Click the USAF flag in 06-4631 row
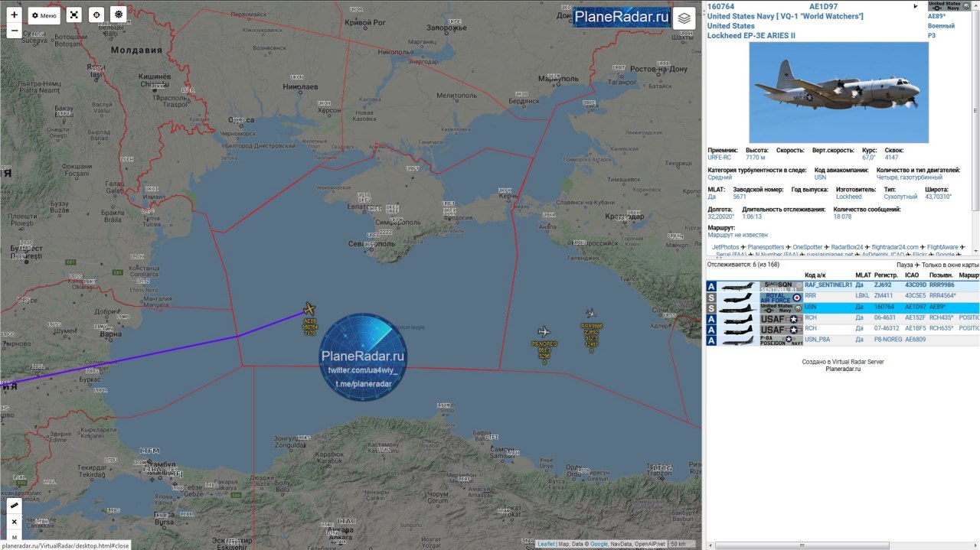This screenshot has width=980, height=550. click(781, 318)
